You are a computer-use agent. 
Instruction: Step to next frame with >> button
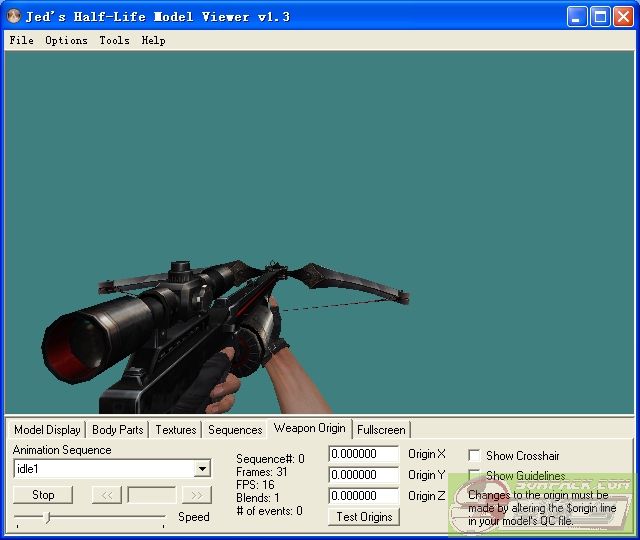coord(197,495)
